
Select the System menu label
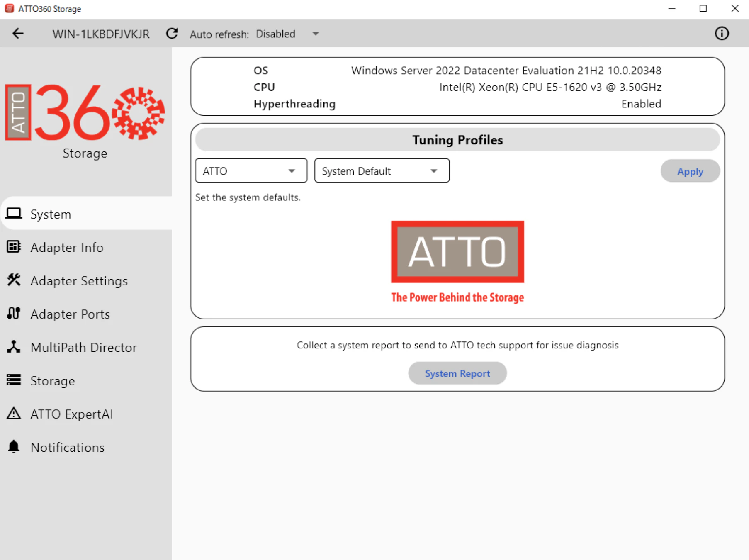51,214
